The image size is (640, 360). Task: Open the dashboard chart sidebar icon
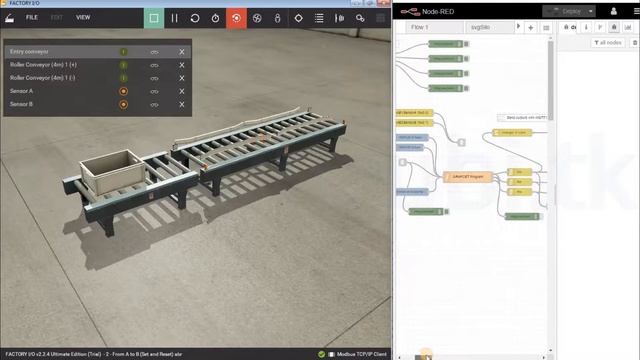click(628, 27)
